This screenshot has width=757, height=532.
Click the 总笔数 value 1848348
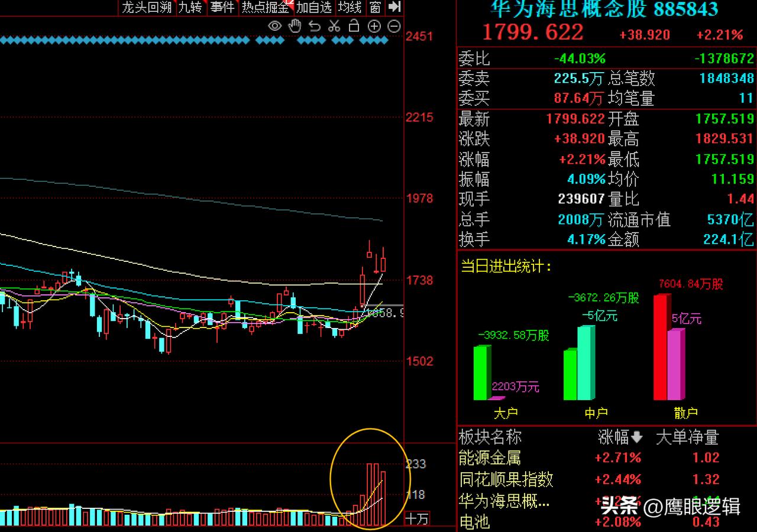pyautogui.click(x=727, y=78)
